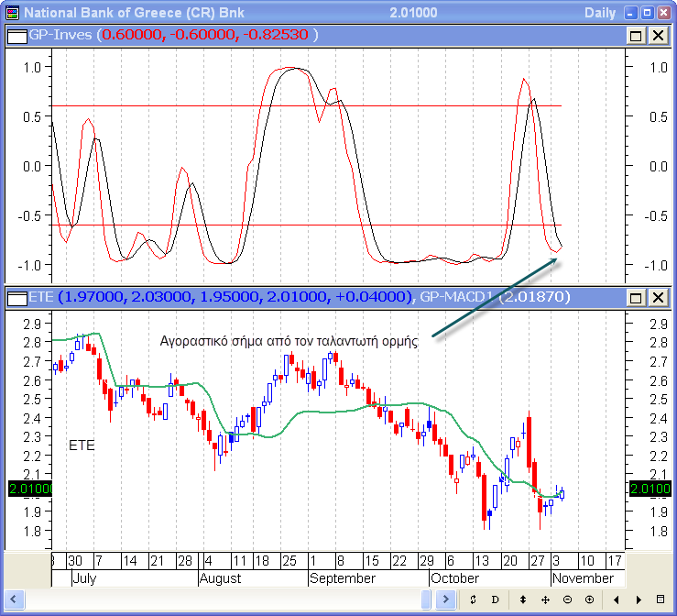677x616 pixels.
Task: Open the chart list icon at bottom right
Action: (x=660, y=599)
